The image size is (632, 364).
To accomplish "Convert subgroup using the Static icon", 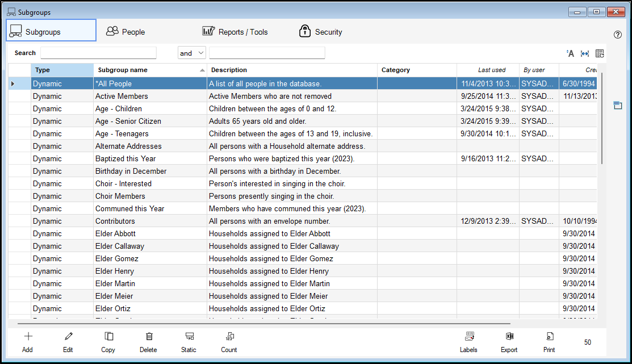I will (189, 337).
